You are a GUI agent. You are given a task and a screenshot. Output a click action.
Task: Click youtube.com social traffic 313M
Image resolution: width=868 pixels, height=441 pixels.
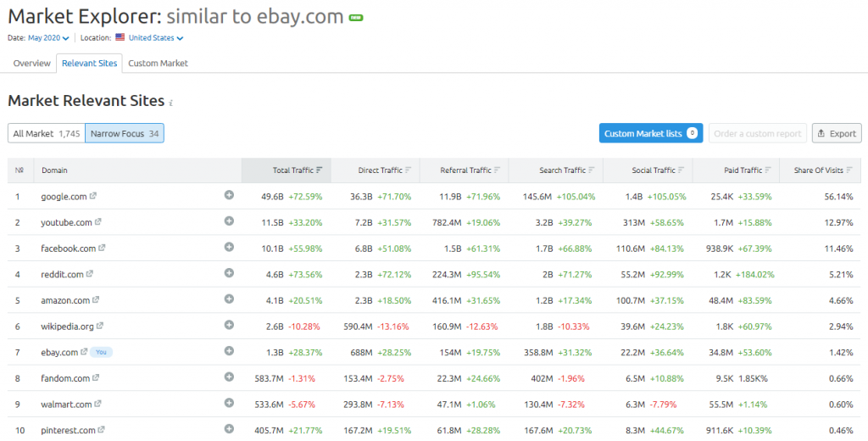coord(634,223)
